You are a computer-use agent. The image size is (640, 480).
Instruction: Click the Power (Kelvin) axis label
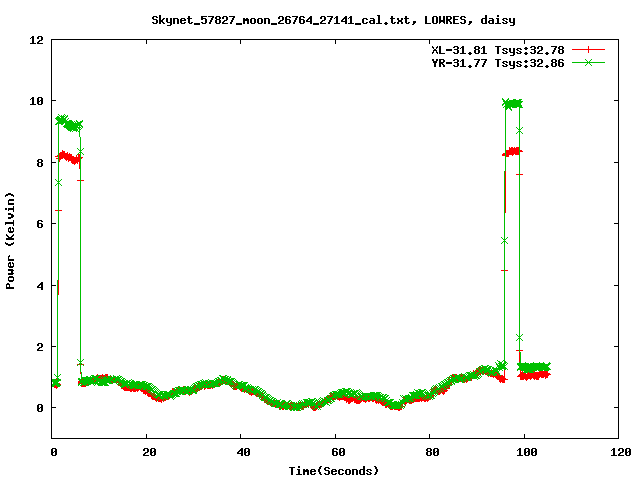point(10,241)
